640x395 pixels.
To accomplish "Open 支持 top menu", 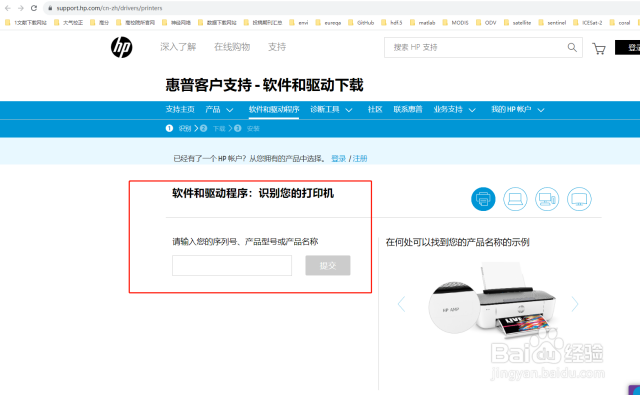I will tap(277, 47).
